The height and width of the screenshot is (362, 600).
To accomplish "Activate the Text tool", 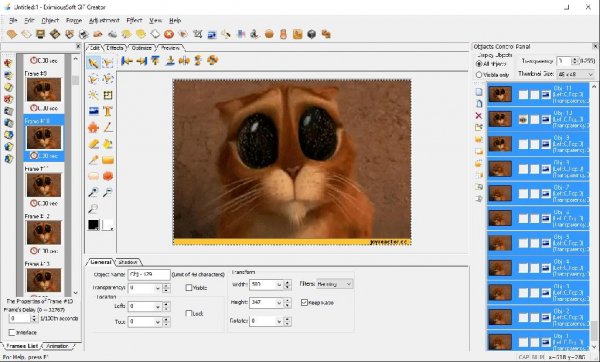I will tap(108, 111).
